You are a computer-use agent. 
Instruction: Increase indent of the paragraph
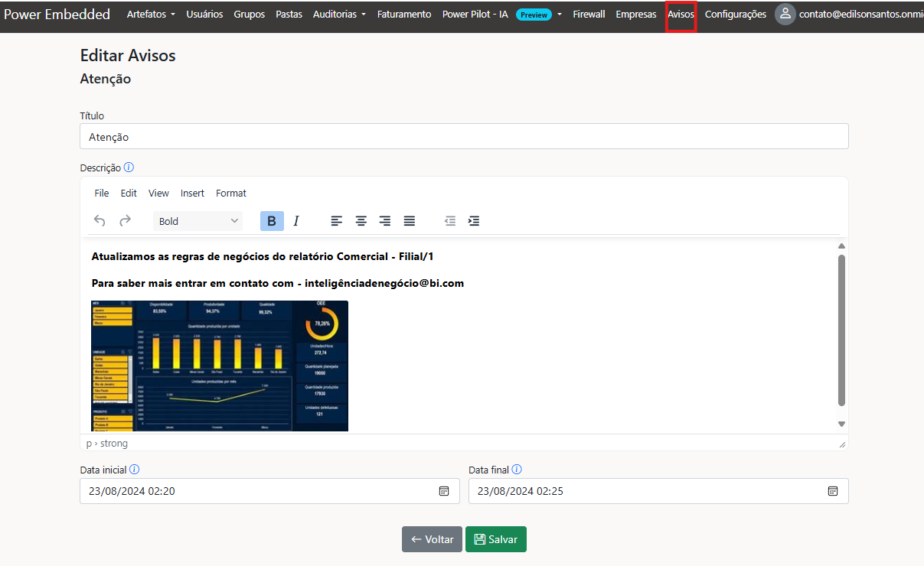coord(474,221)
